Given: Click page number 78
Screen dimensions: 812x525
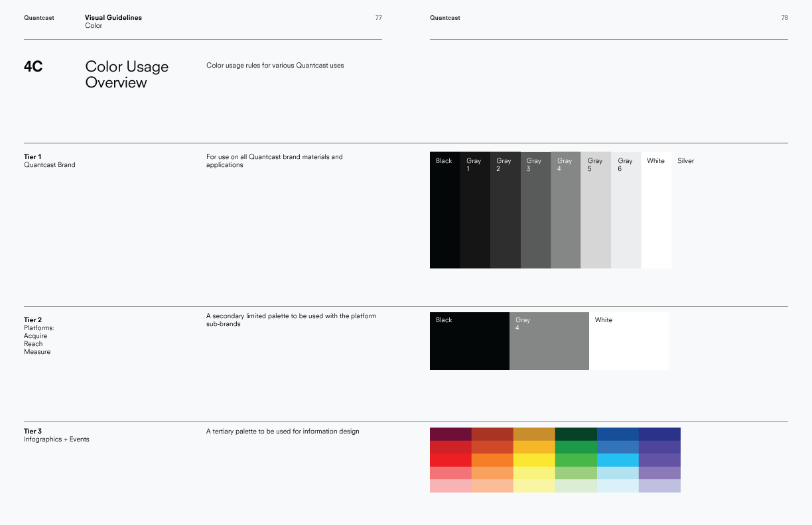Looking at the screenshot, I should click(x=785, y=18).
